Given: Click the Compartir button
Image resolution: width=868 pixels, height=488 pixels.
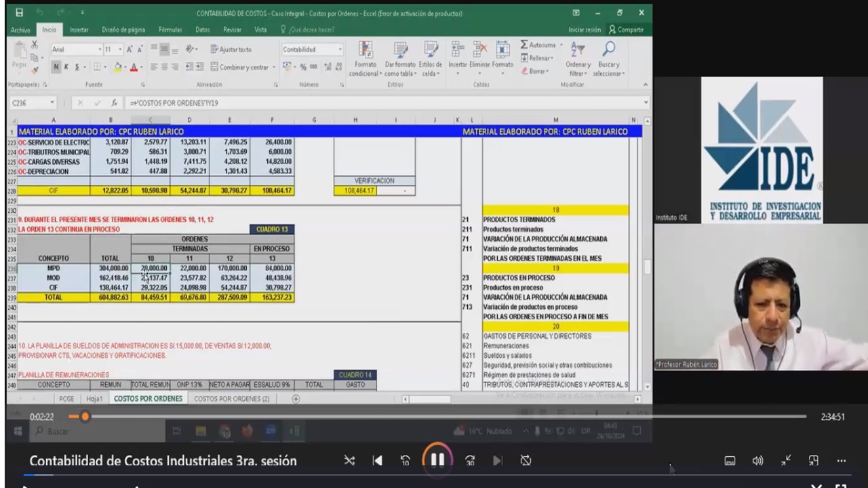Looking at the screenshot, I should point(626,30).
